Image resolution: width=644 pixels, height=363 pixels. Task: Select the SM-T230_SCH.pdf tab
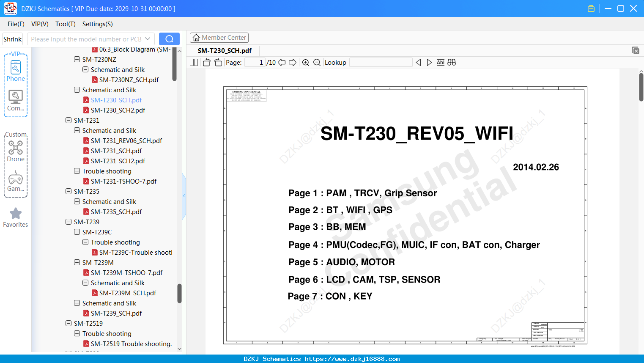pyautogui.click(x=225, y=50)
